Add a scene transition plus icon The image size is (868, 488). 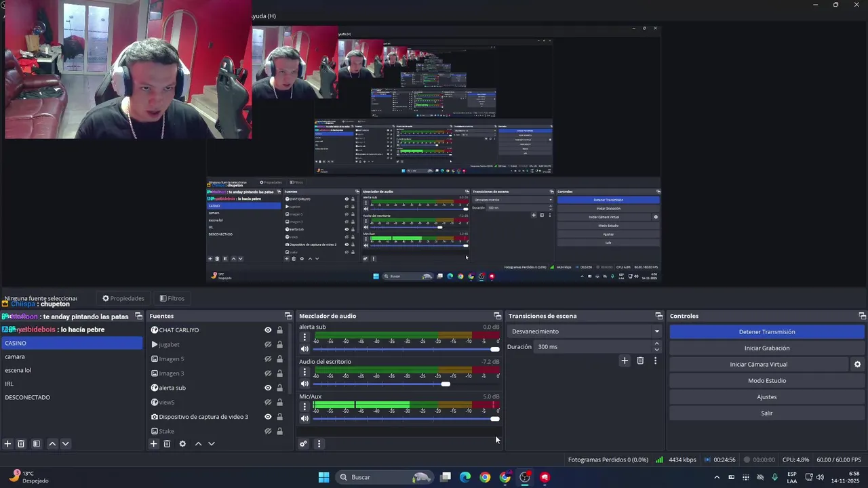[x=625, y=361]
